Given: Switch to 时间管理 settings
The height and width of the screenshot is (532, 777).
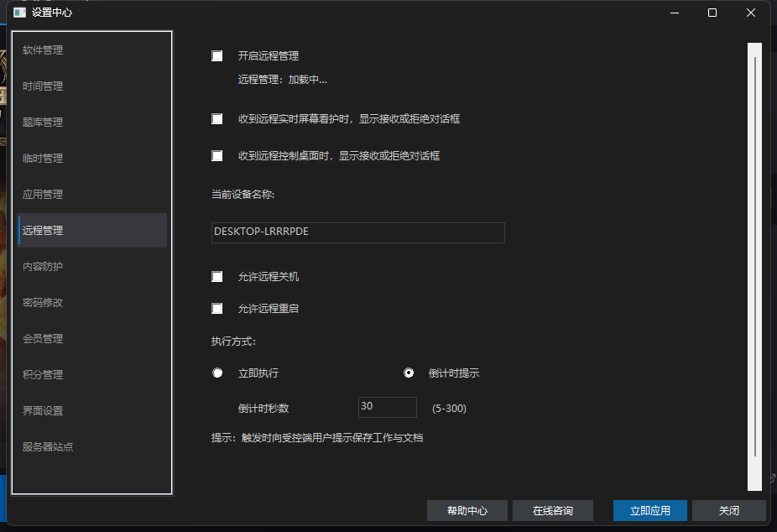Looking at the screenshot, I should tap(92, 86).
